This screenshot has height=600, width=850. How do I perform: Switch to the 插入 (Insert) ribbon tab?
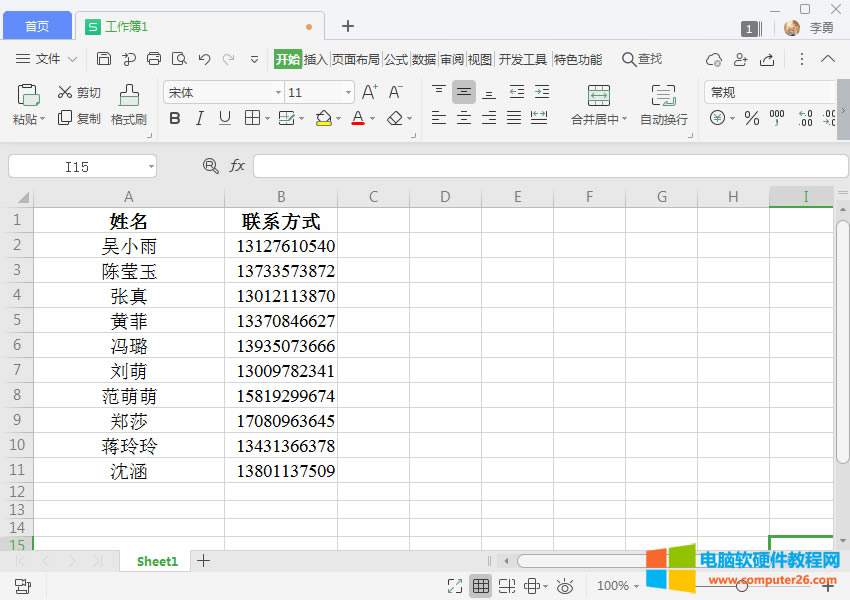(x=316, y=59)
